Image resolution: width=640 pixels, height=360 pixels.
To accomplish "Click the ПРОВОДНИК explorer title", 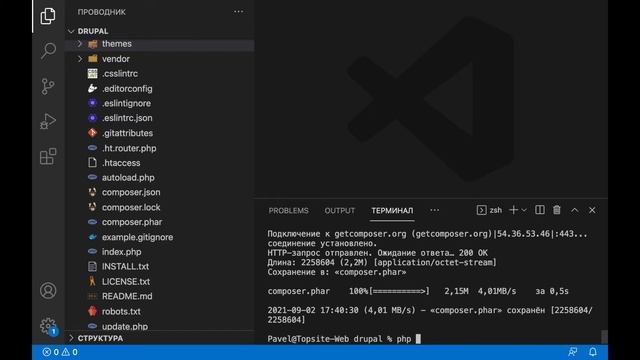I will pyautogui.click(x=102, y=12).
